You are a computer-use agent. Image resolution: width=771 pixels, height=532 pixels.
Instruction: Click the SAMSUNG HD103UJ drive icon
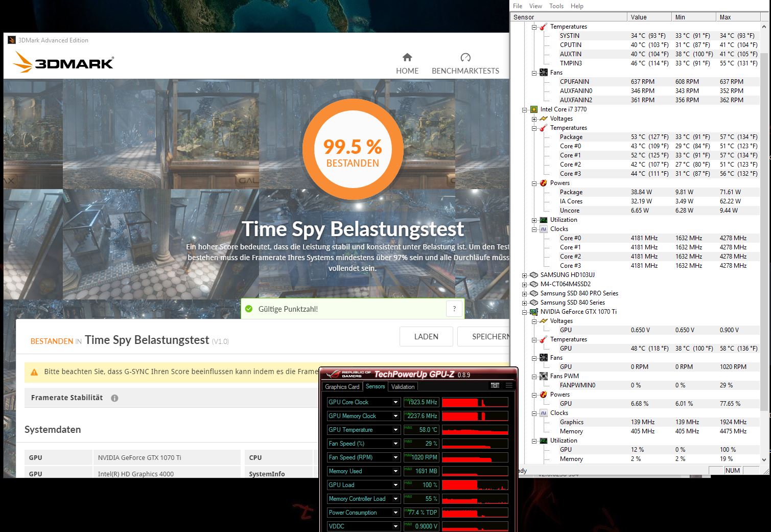pyautogui.click(x=534, y=275)
